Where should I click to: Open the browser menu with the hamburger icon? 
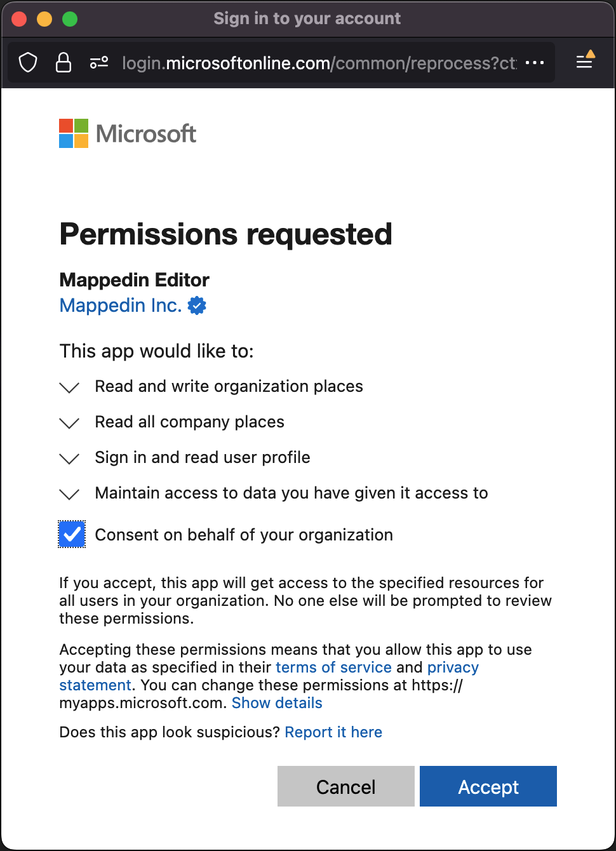pyautogui.click(x=584, y=62)
